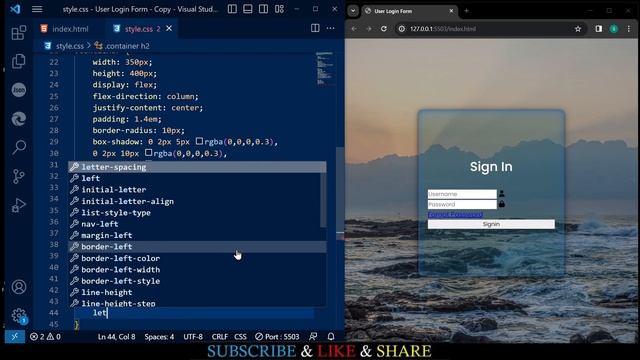Open the Accounts menu
The image size is (640, 360).
tap(18, 287)
